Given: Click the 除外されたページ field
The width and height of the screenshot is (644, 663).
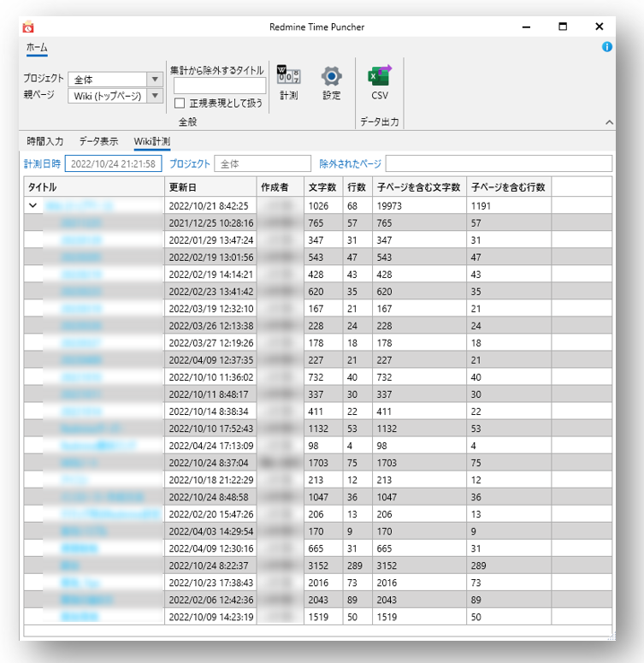Looking at the screenshot, I should point(499,164).
